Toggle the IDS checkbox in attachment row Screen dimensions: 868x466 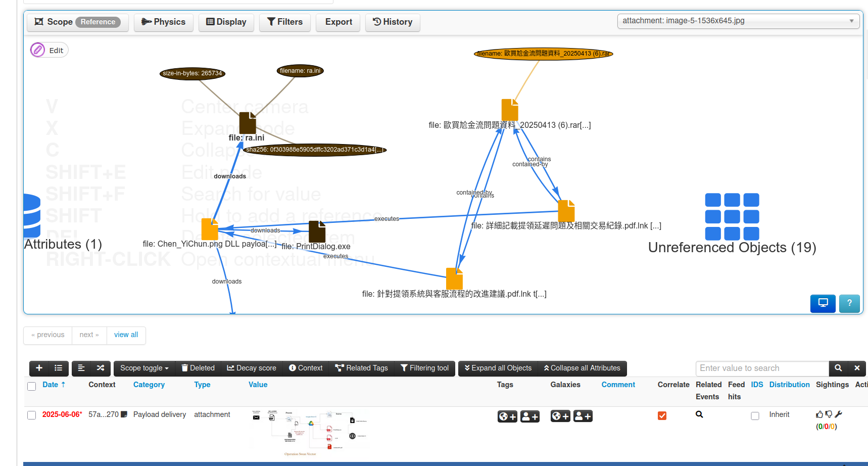(755, 415)
